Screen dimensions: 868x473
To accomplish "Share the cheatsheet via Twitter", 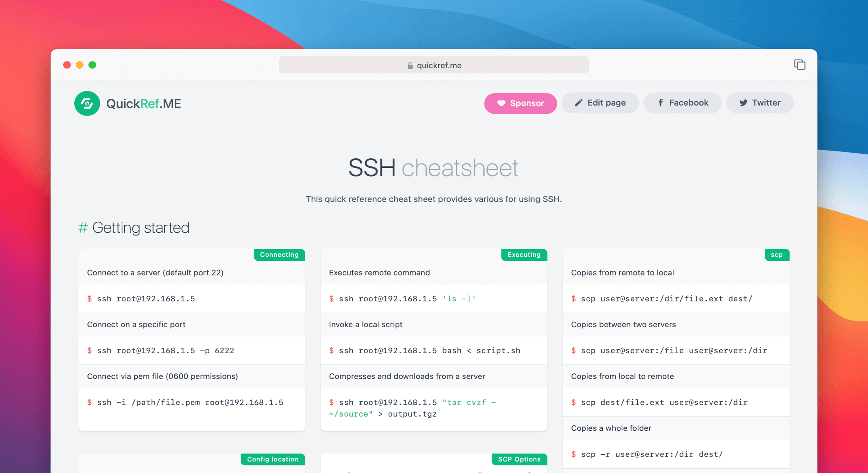I will [760, 103].
